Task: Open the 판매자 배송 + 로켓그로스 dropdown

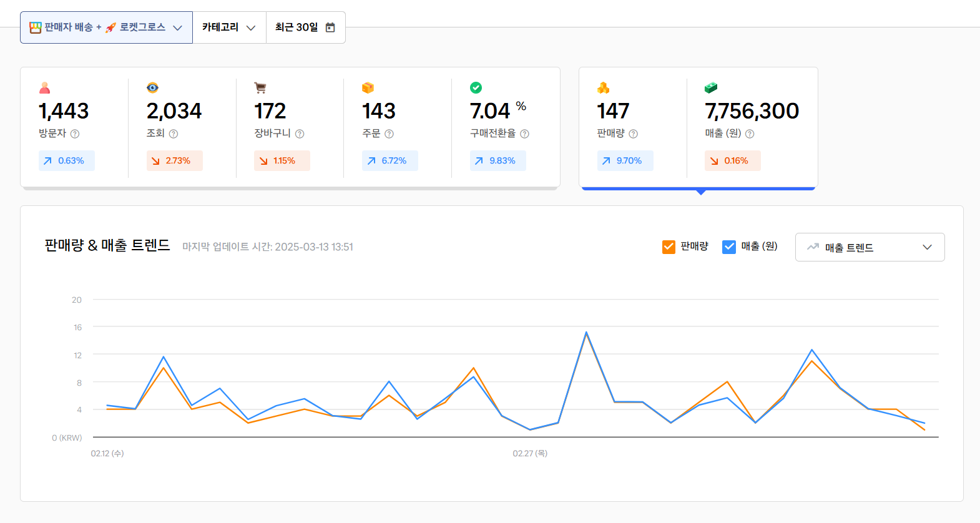Action: [x=106, y=27]
